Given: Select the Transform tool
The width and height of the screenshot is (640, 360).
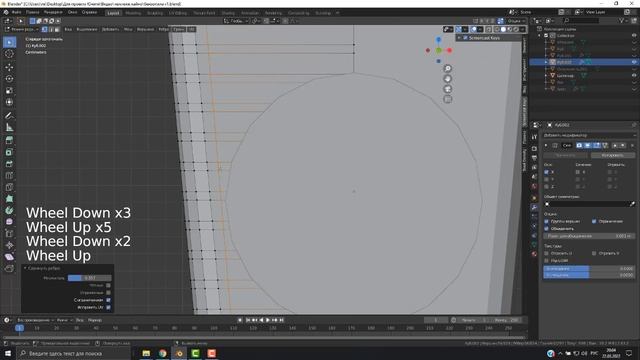Looking at the screenshot, I should [9, 102].
